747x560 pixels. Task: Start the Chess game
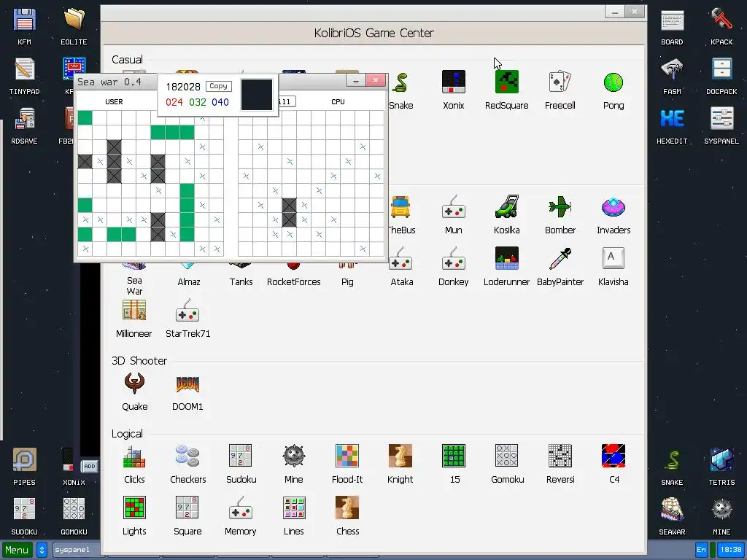[x=347, y=516]
